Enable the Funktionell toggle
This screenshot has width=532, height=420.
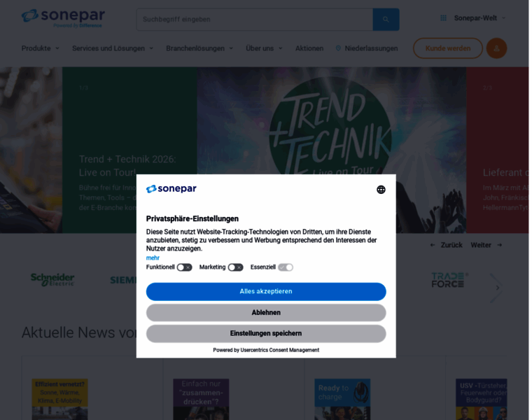184,267
